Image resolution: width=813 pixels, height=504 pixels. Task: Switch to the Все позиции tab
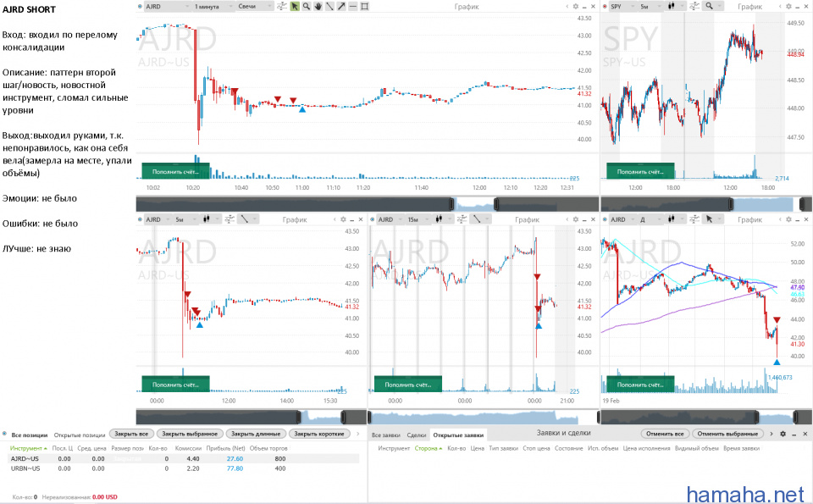(29, 435)
